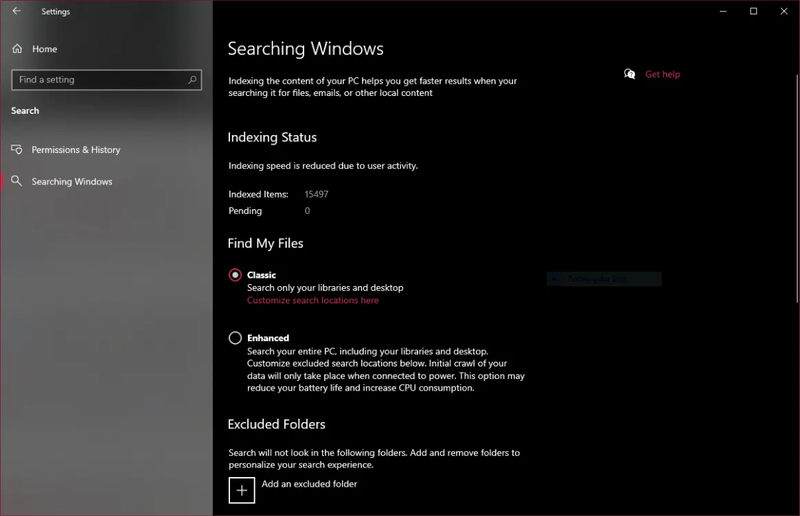Image resolution: width=800 pixels, height=516 pixels.
Task: Open the Get help link
Action: pyautogui.click(x=662, y=74)
